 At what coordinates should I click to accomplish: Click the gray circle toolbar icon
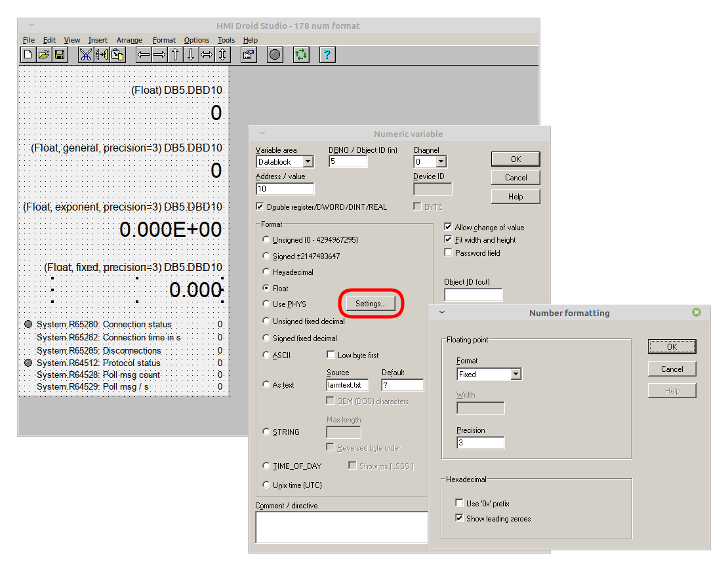[275, 55]
